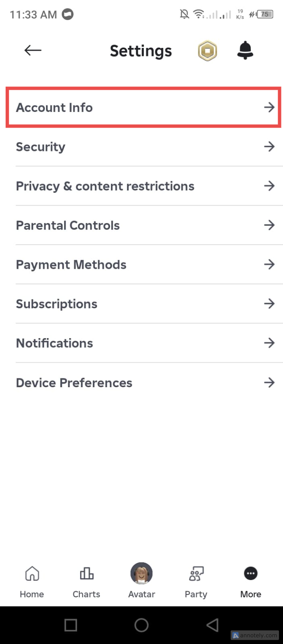Expand the Privacy & content restrictions arrow

pyautogui.click(x=269, y=186)
